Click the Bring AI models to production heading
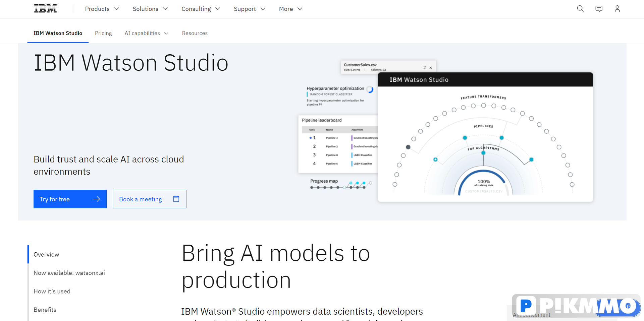 click(x=276, y=266)
